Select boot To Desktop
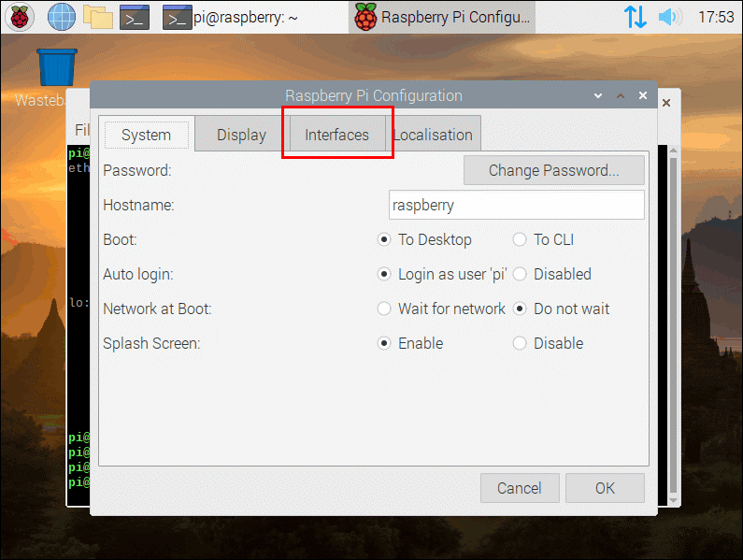 coord(424,239)
